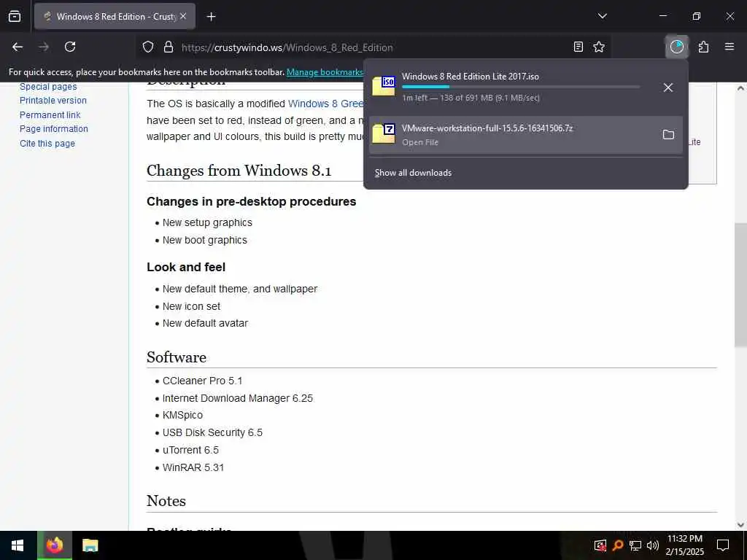Click Firefox icon on the taskbar
747x560 pixels.
click(x=54, y=545)
